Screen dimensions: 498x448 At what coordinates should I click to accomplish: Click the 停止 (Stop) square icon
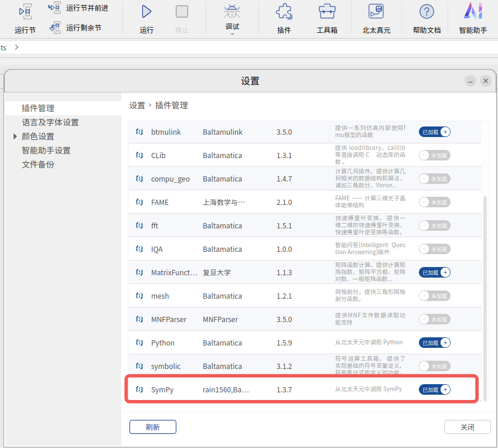[182, 12]
